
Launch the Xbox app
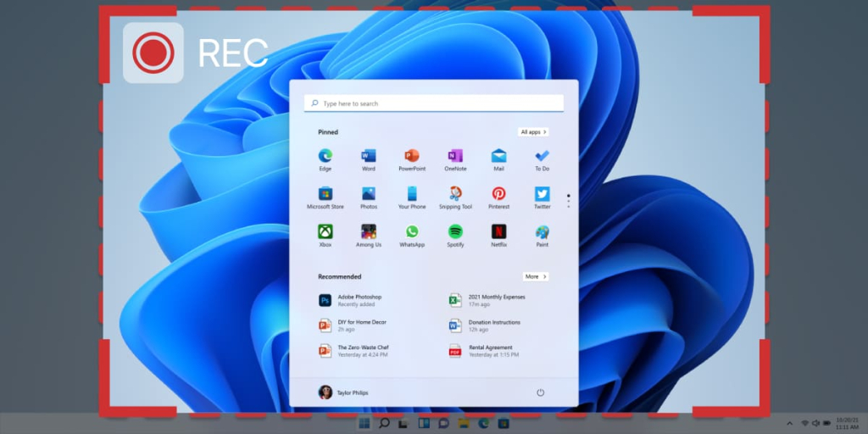click(x=325, y=236)
